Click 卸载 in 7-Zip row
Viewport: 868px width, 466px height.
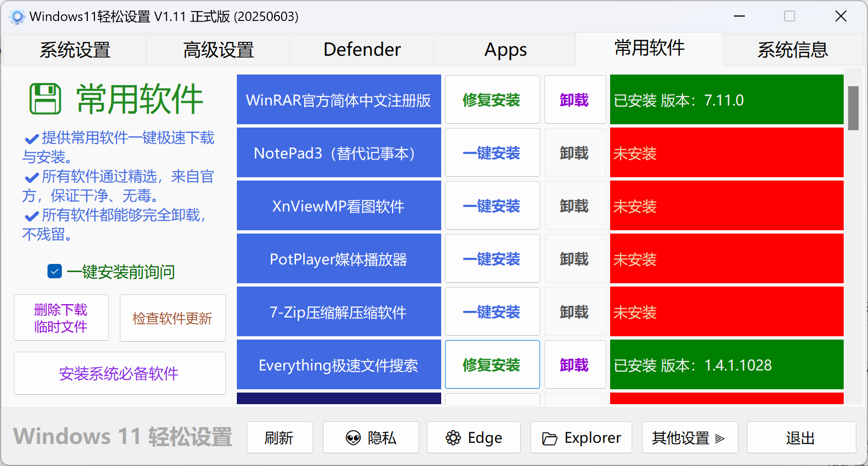click(x=575, y=311)
